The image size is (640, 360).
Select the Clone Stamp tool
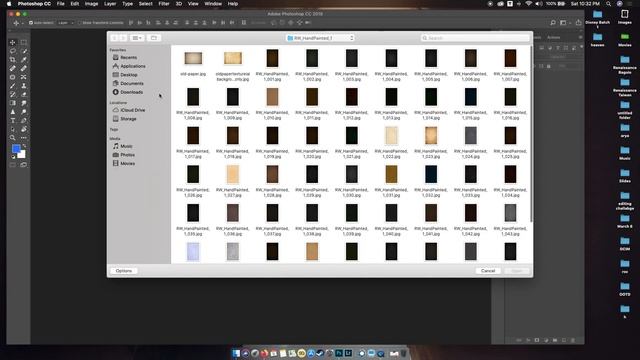coord(24,86)
